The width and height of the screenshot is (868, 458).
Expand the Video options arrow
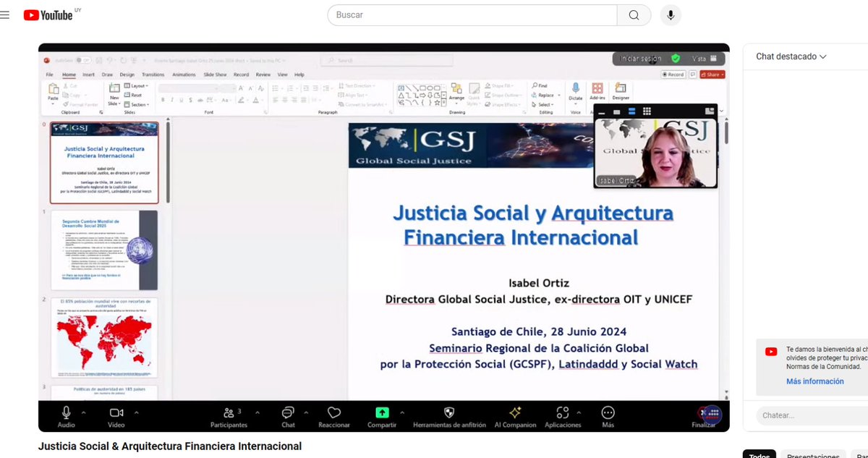137,412
